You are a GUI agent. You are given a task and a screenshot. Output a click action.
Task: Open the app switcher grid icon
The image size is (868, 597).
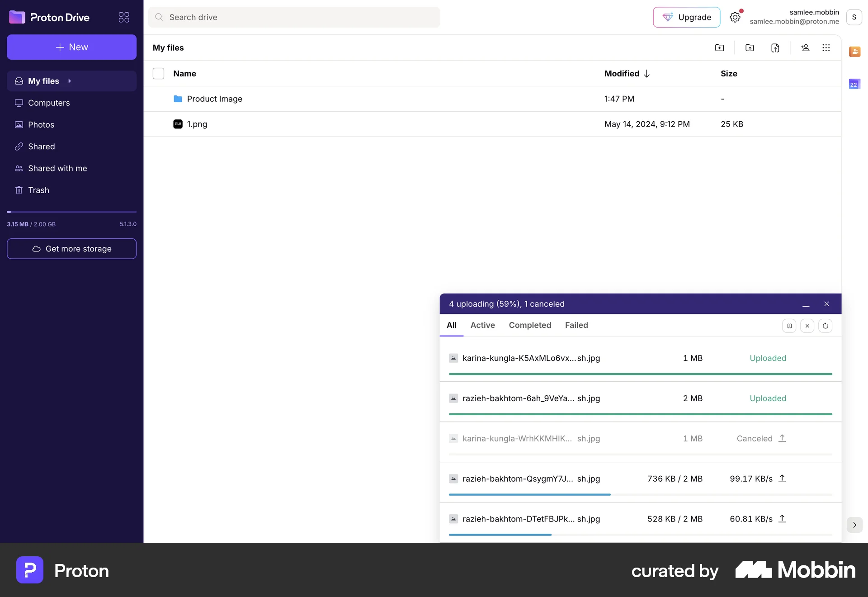coord(123,17)
